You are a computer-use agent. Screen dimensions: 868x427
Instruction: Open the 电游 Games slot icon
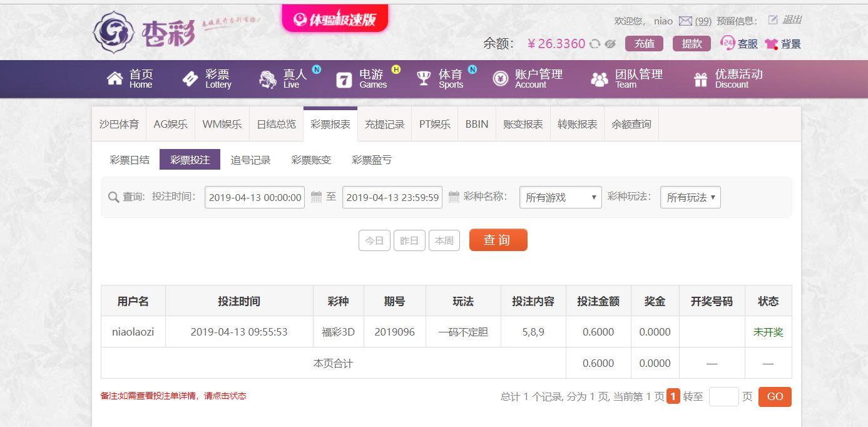[344, 80]
